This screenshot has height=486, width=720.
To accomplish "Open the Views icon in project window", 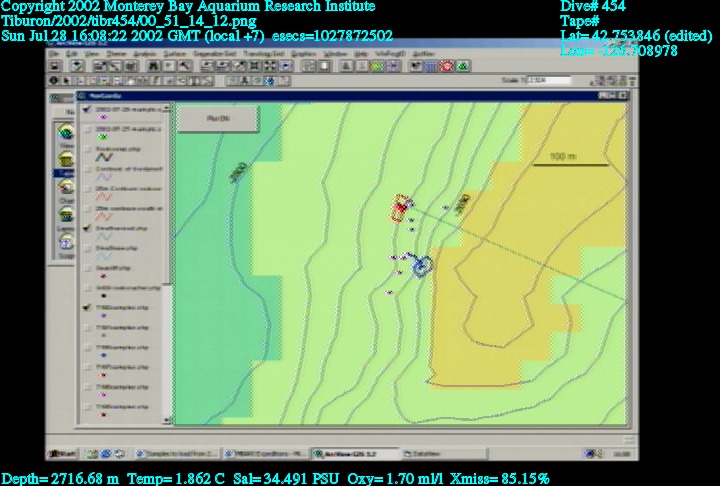I will pyautogui.click(x=66, y=132).
